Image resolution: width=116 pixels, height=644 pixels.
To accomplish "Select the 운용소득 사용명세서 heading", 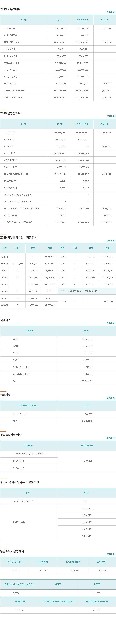I will pyautogui.click(x=12, y=551).
